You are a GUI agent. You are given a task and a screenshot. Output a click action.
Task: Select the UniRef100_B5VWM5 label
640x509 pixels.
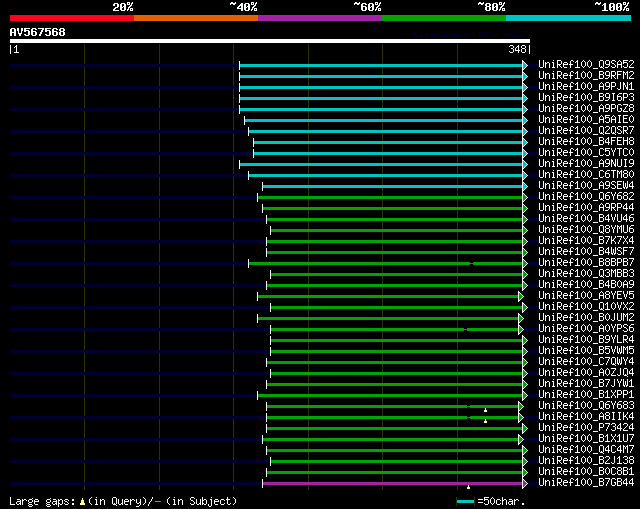click(586, 351)
